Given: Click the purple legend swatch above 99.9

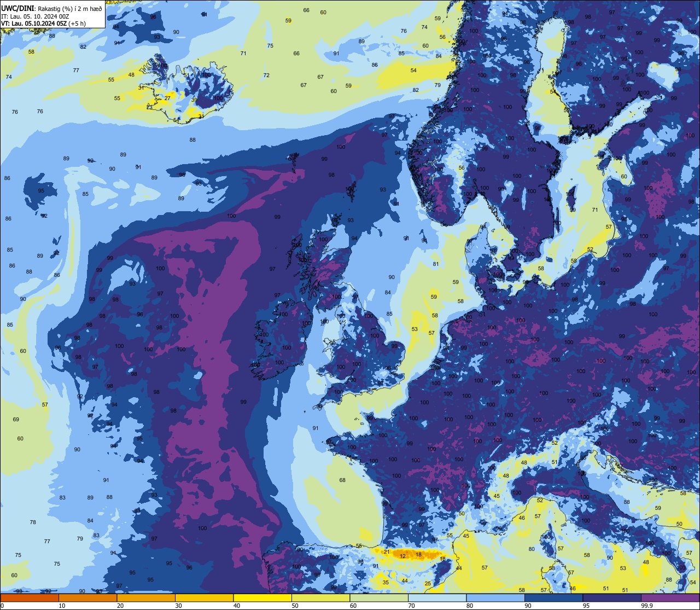Looking at the screenshot, I should click(670, 597).
